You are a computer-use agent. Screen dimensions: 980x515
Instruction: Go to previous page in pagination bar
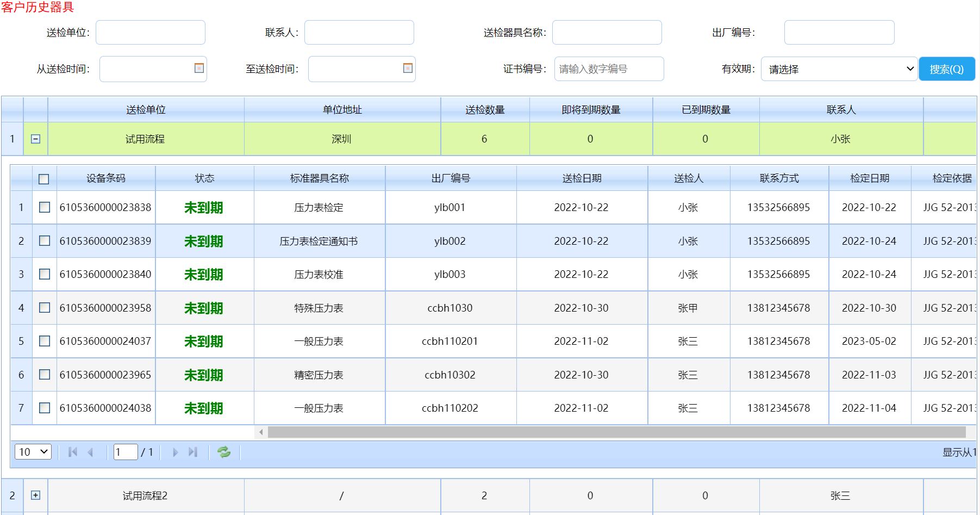90,452
